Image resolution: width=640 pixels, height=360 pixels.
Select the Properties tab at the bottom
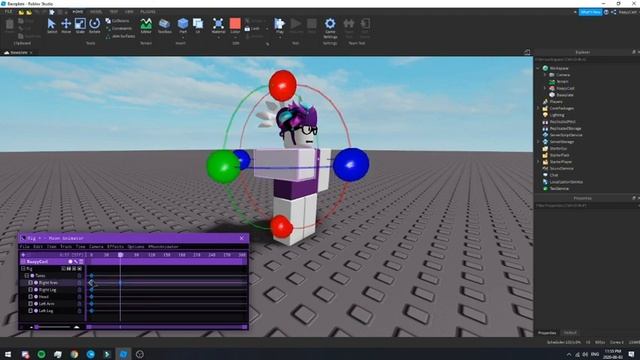547,333
